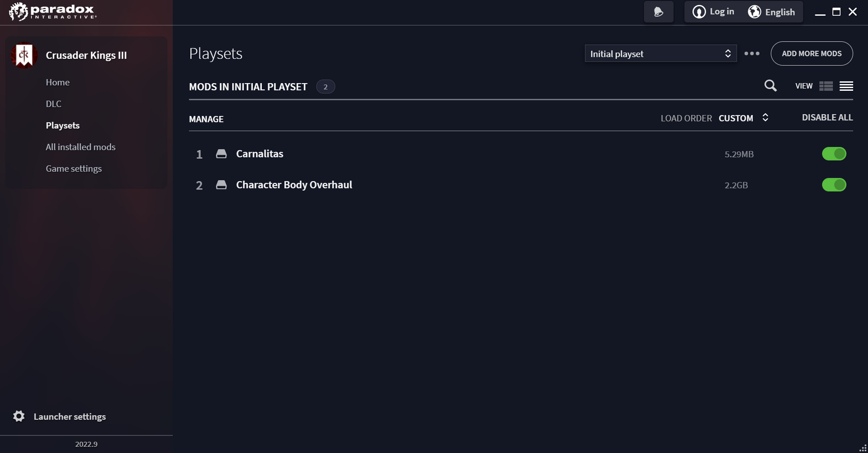Disable the Carnalitas mod toggle
This screenshot has height=453, width=868.
[834, 154]
